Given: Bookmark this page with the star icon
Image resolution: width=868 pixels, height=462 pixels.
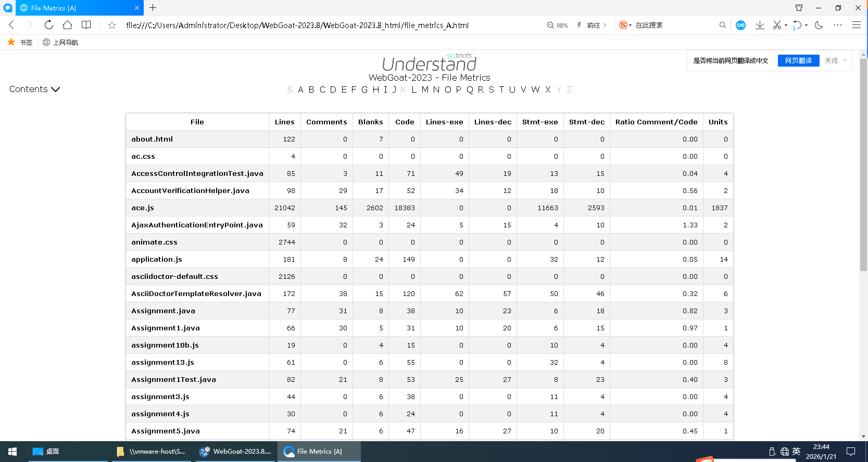Looking at the screenshot, I should (112, 25).
